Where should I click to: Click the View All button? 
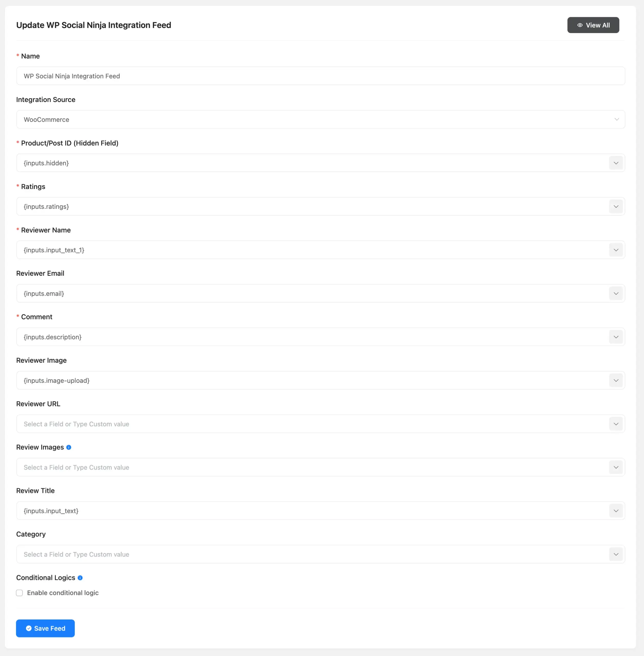(x=593, y=25)
